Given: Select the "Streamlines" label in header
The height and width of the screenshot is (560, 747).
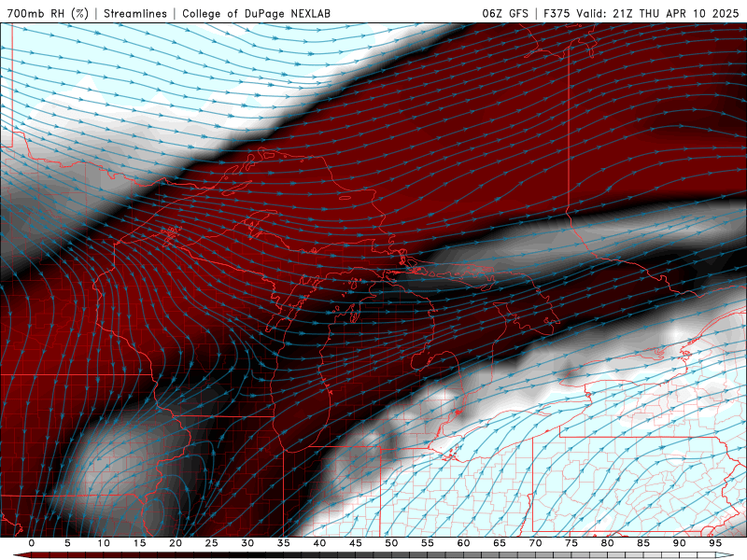Looking at the screenshot, I should (x=135, y=13).
